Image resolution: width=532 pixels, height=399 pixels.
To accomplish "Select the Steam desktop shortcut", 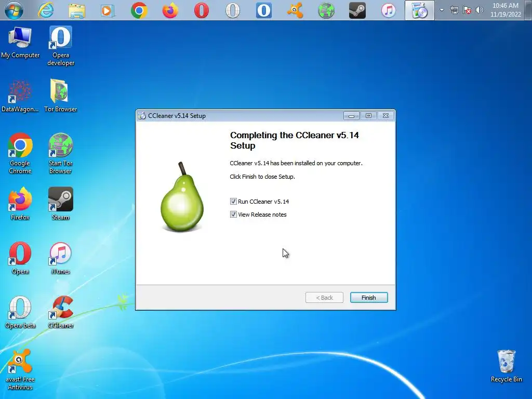I will click(x=60, y=204).
